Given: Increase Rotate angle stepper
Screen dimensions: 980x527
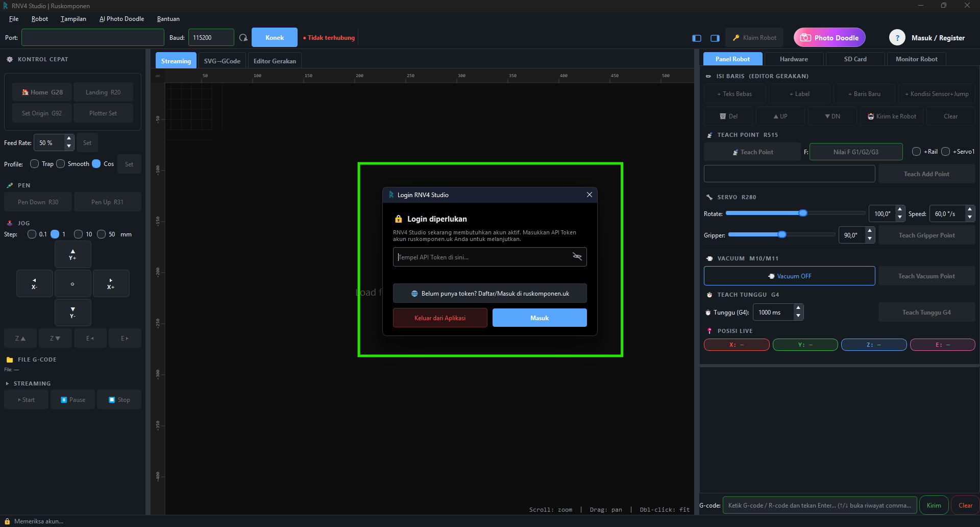Looking at the screenshot, I should 900,210.
